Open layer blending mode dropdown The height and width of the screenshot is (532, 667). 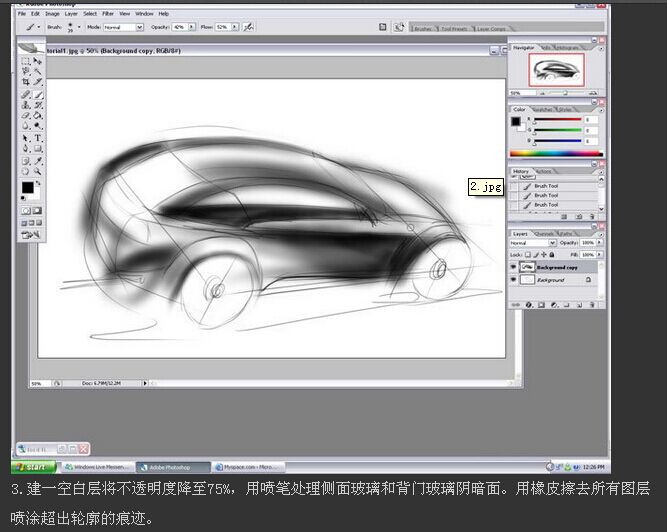tap(552, 243)
